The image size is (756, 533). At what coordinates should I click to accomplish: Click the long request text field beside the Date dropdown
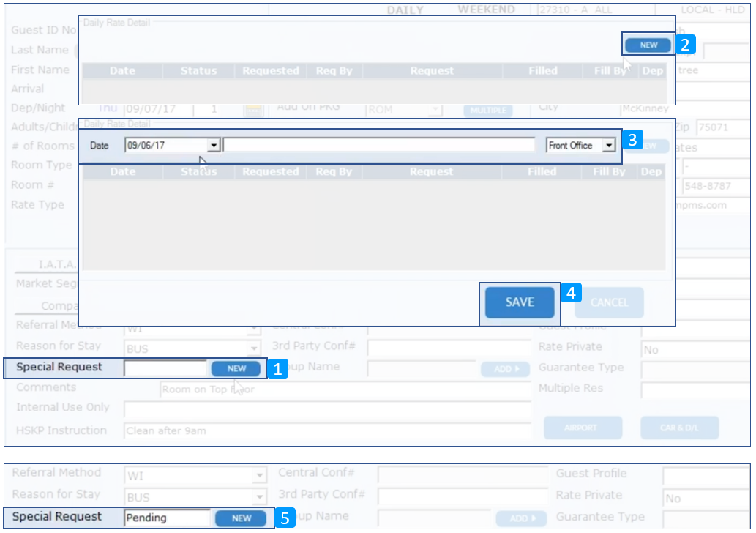tap(378, 146)
